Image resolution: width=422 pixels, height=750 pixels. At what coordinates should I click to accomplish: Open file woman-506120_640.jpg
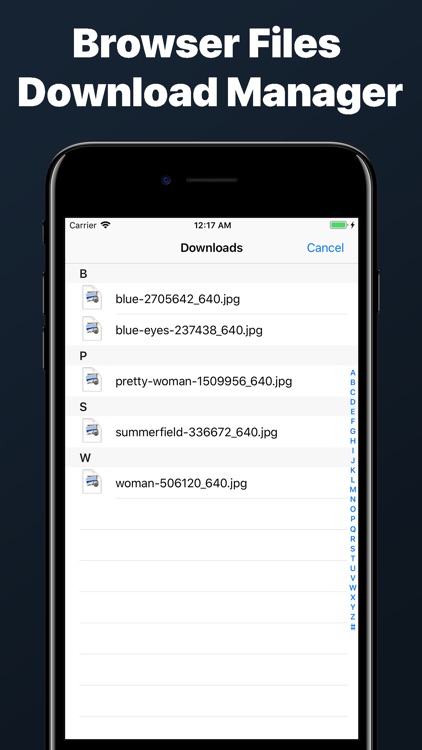(x=211, y=483)
